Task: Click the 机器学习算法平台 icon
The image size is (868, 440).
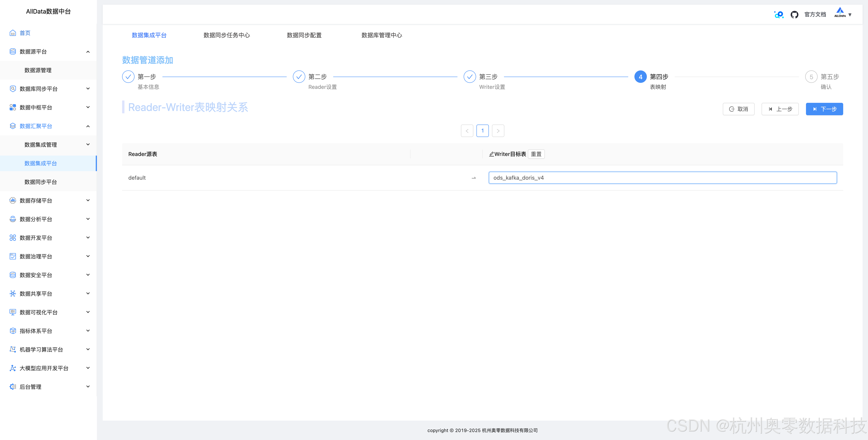Action: [x=13, y=349]
